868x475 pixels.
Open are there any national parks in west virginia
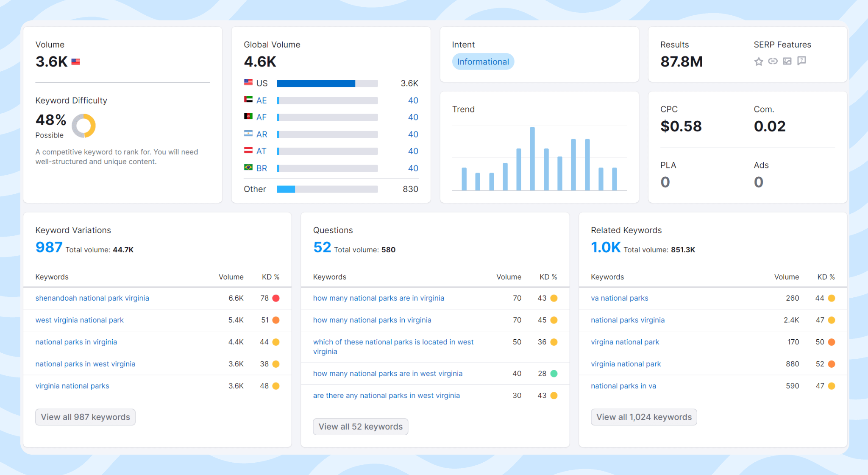(x=387, y=396)
